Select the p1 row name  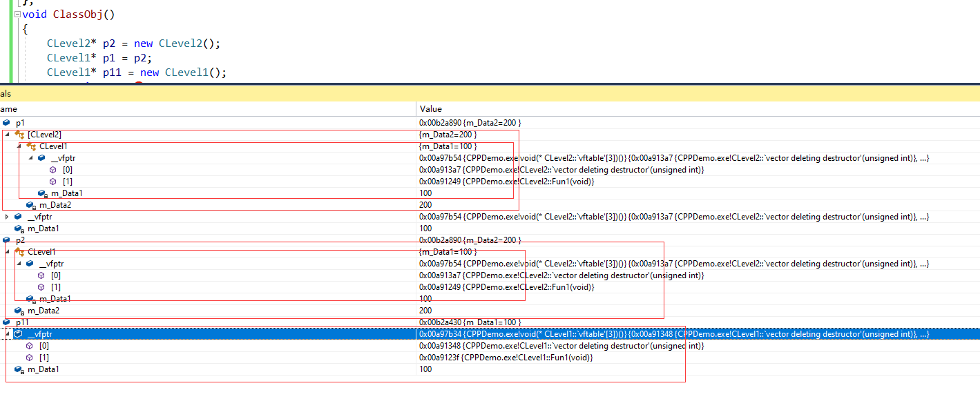point(20,123)
